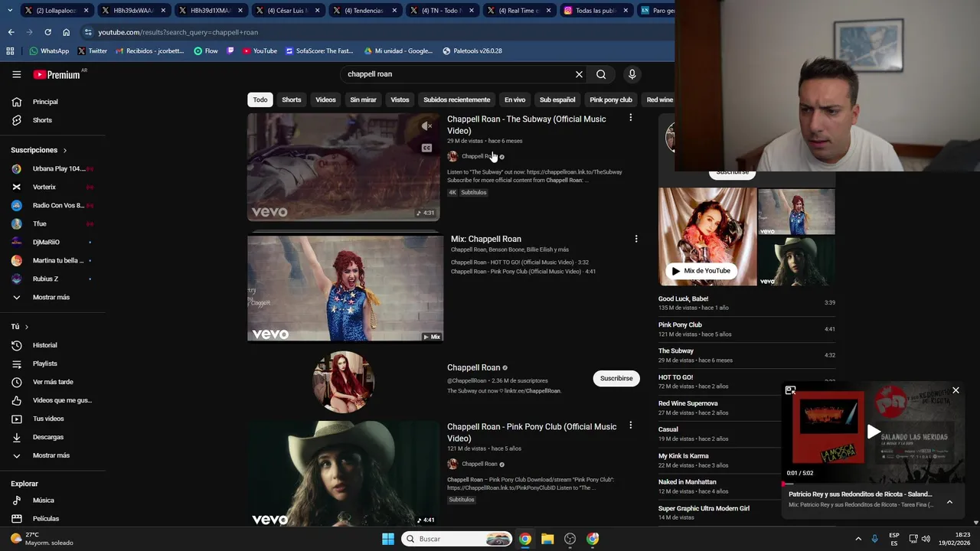Select the Todo filter chip
Viewport: 980px width, 551px height.
260,99
